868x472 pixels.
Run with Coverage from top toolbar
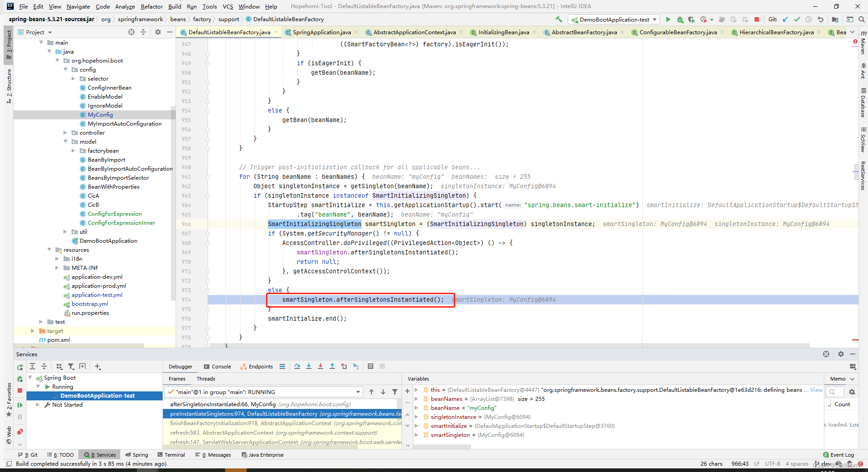691,19
